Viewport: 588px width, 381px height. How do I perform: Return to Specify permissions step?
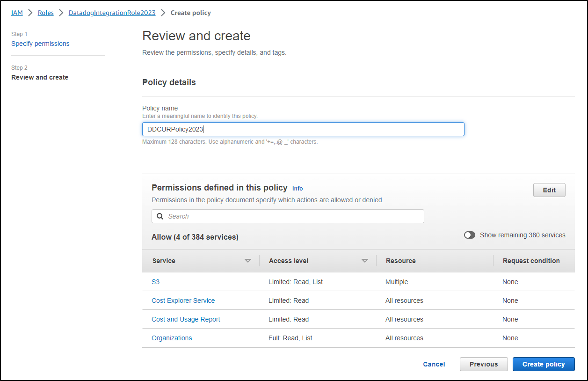[40, 44]
